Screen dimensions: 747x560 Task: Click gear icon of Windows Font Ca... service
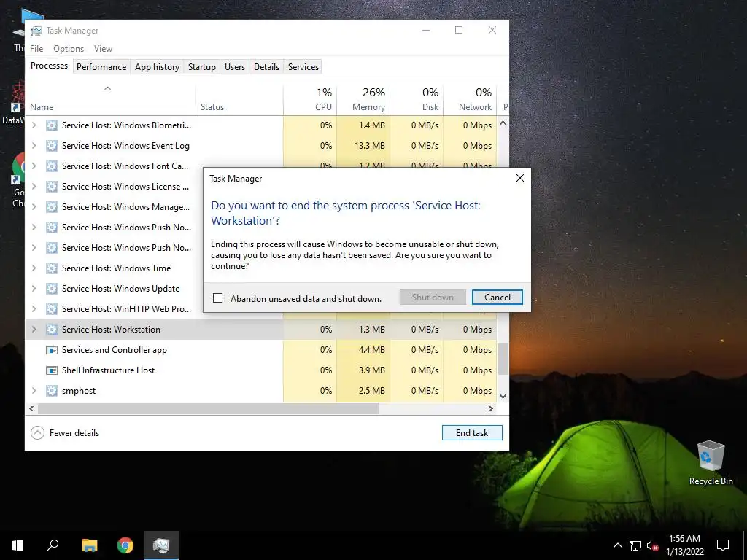coord(52,166)
